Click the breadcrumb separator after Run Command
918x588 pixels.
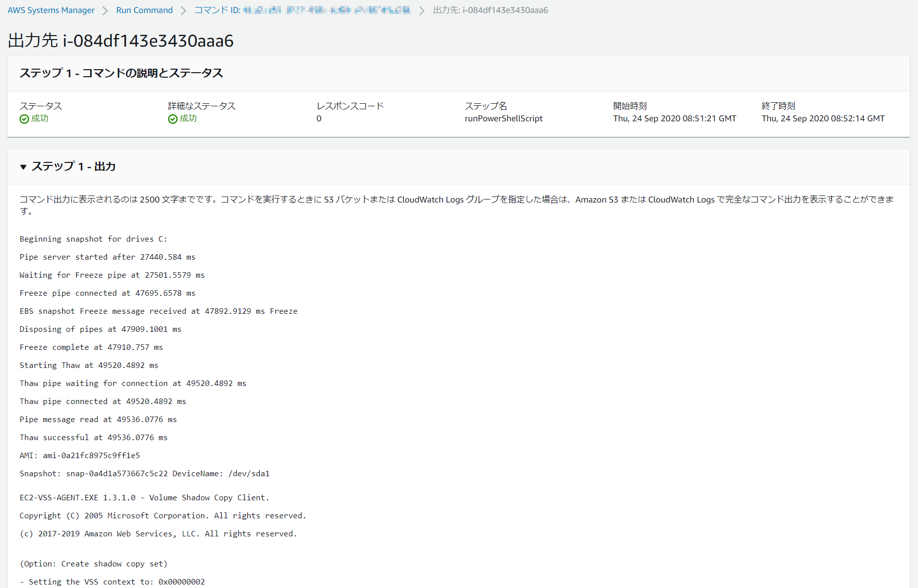point(183,10)
